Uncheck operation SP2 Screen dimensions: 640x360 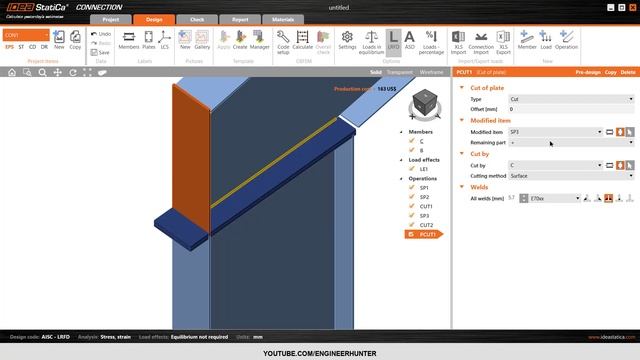(412, 197)
